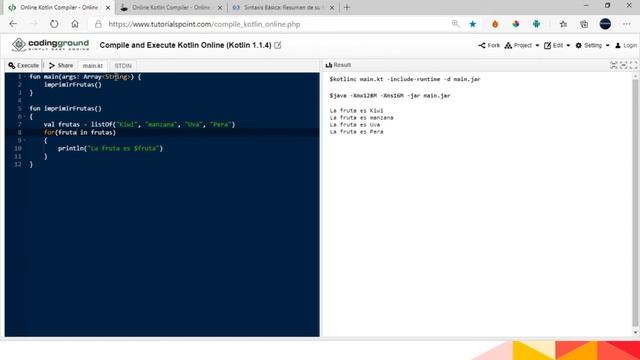
Task: Click the orange flame extension icon
Action: point(495,24)
